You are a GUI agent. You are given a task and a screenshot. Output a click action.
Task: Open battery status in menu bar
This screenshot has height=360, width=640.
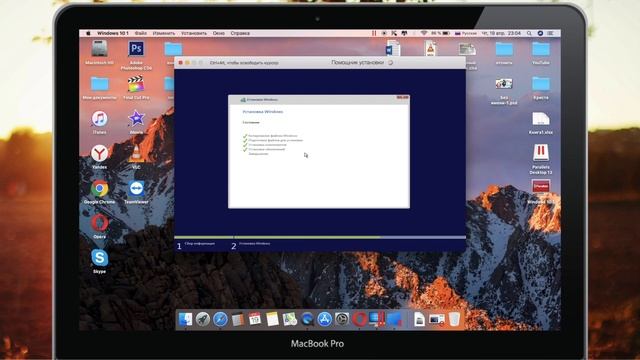click(x=440, y=33)
